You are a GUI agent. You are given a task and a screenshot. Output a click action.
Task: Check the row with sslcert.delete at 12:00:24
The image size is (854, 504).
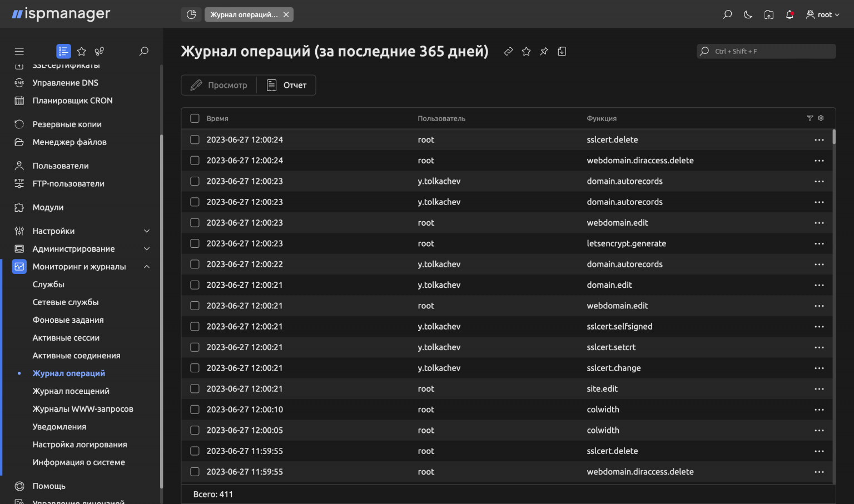[x=195, y=139]
